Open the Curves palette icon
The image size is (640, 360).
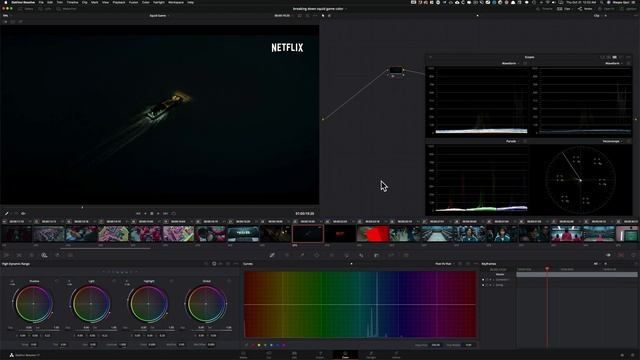click(x=272, y=255)
